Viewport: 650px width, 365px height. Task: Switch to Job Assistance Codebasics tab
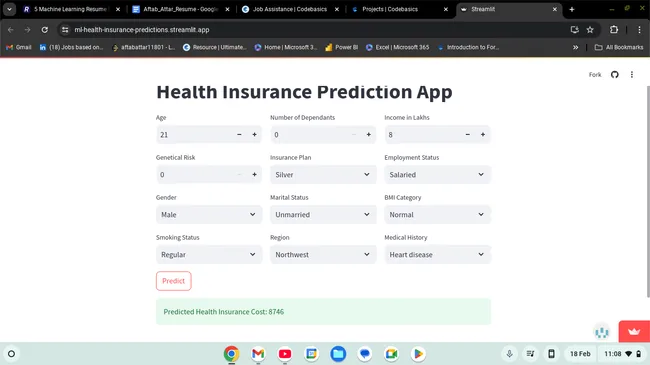[x=290, y=9]
